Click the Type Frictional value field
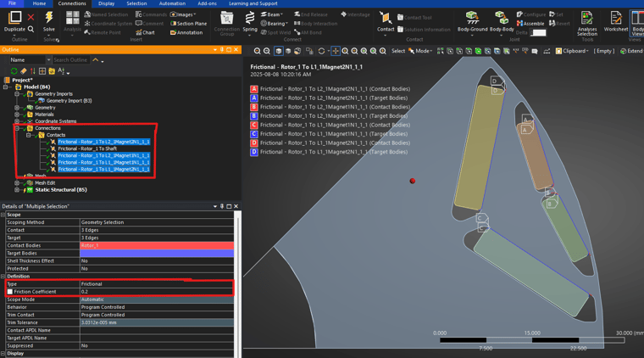The image size is (644, 358). click(x=157, y=284)
